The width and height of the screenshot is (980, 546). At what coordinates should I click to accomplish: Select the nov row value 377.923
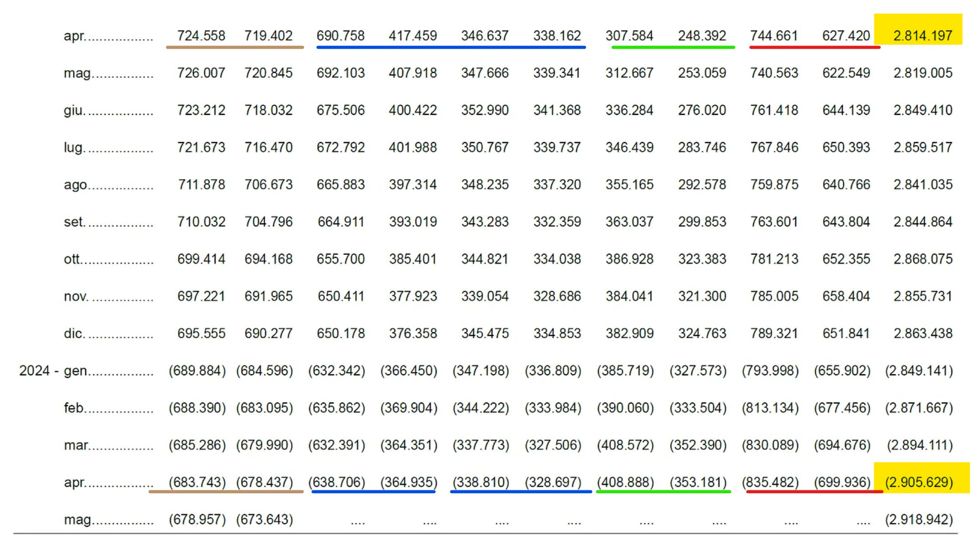pos(413,296)
